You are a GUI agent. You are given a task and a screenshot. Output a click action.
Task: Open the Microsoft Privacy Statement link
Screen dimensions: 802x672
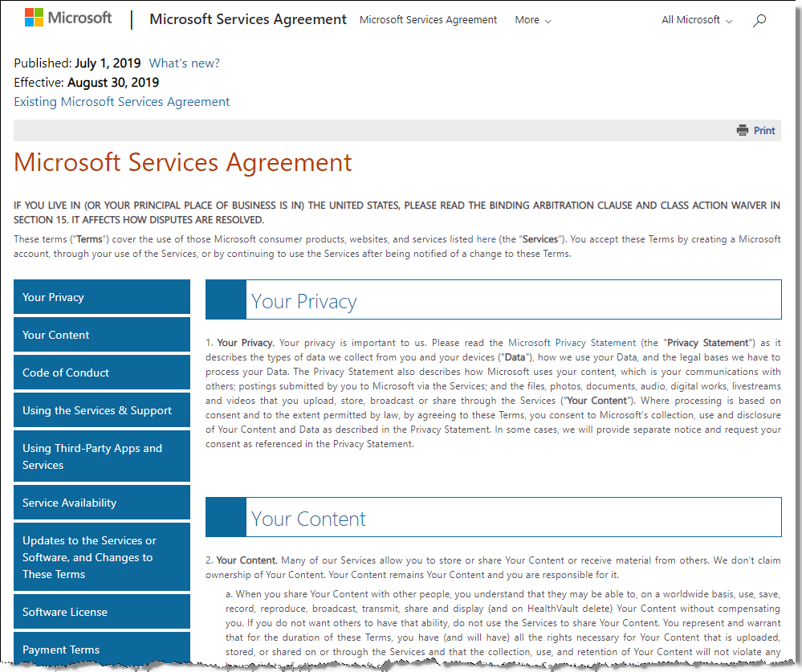pyautogui.click(x=572, y=343)
